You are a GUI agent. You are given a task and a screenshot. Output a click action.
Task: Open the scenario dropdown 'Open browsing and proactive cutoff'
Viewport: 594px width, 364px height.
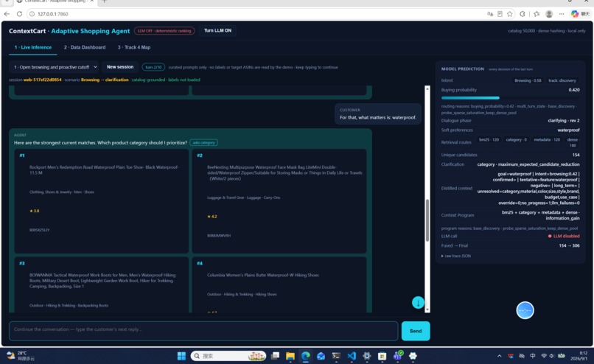pos(55,67)
